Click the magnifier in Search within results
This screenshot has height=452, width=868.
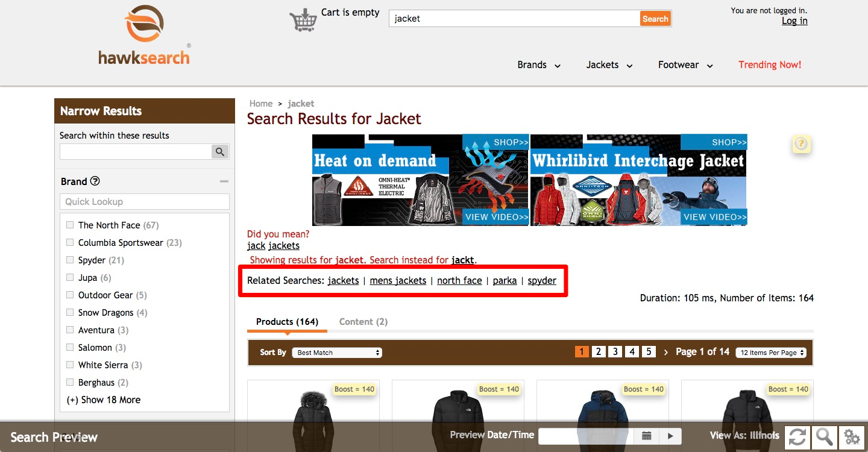(220, 152)
